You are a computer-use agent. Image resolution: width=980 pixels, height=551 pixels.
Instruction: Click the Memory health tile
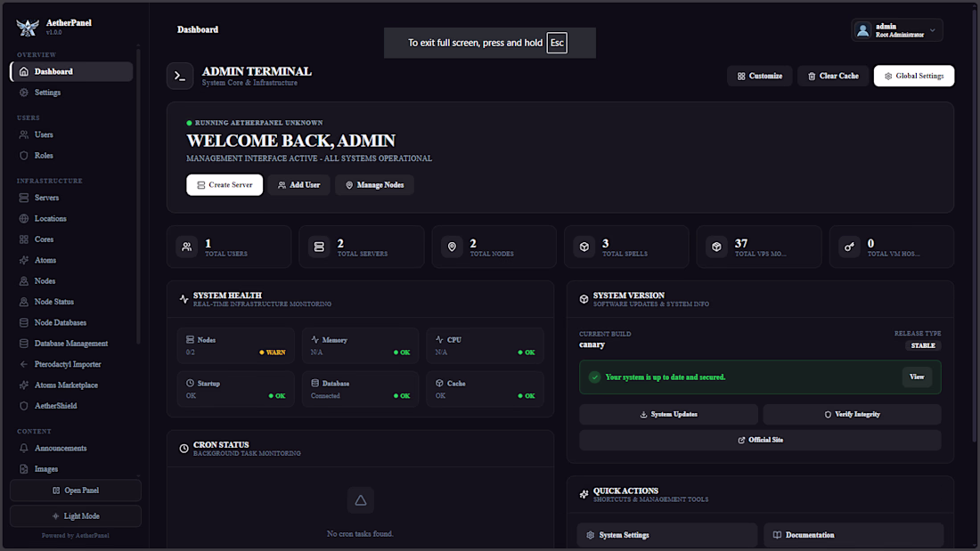pyautogui.click(x=361, y=345)
